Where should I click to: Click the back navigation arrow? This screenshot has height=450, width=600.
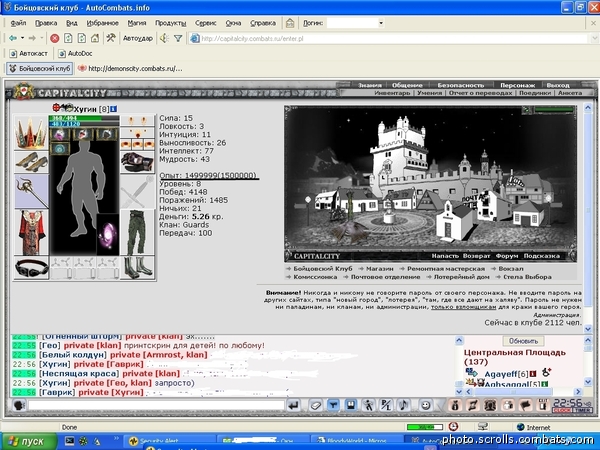coord(13,38)
